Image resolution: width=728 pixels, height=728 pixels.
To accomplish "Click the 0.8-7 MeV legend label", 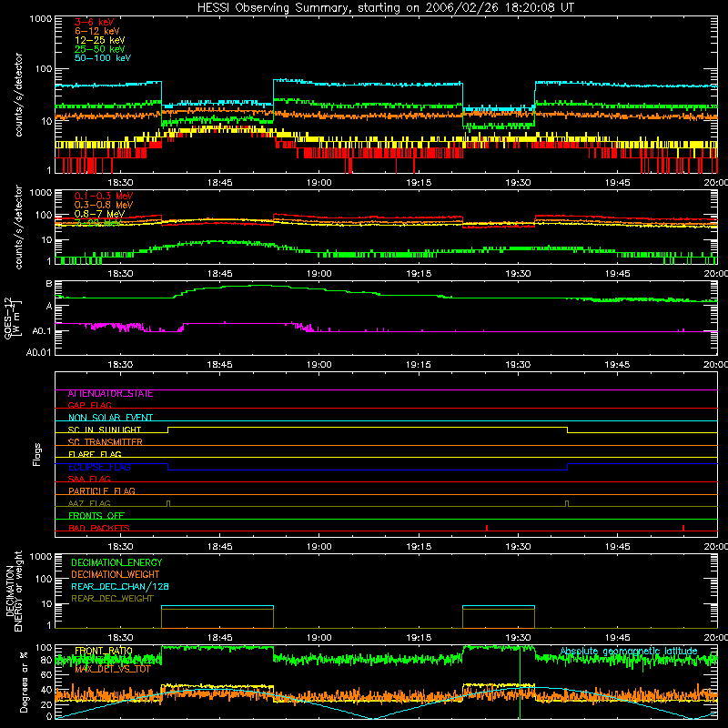I will [99, 214].
